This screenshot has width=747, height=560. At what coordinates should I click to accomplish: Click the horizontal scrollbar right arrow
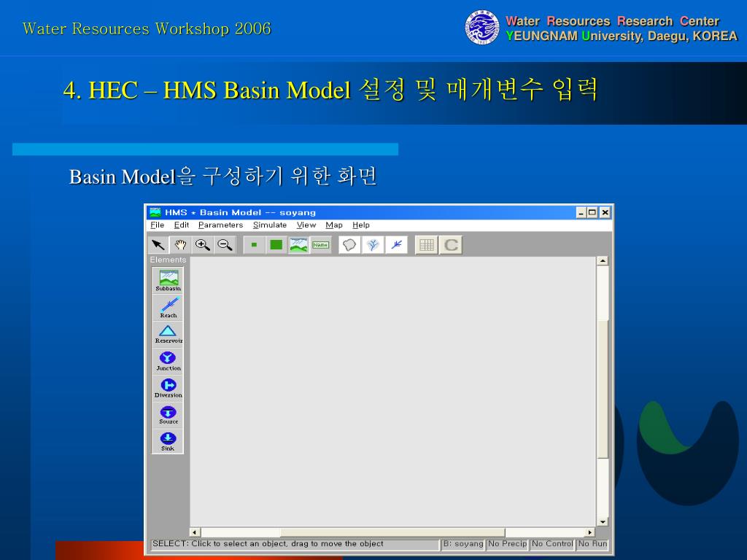[x=590, y=532]
